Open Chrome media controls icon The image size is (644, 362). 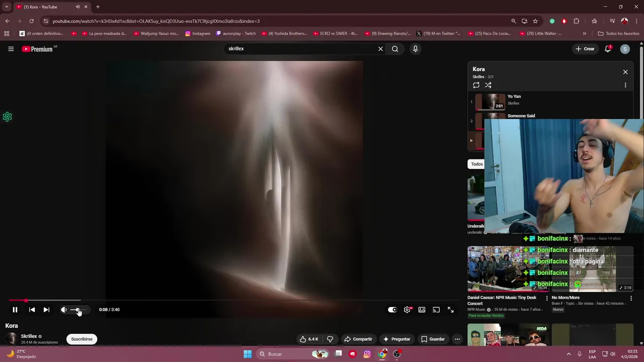tap(612, 21)
